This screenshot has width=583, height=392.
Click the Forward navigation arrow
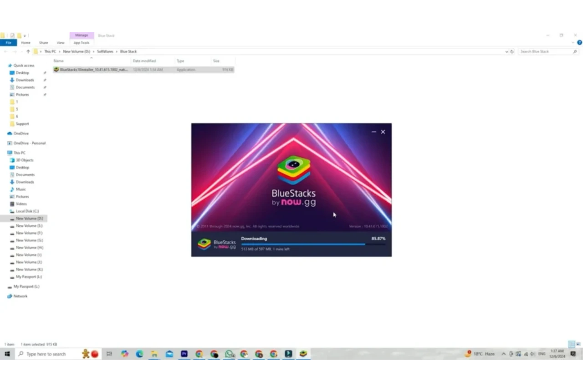(14, 51)
